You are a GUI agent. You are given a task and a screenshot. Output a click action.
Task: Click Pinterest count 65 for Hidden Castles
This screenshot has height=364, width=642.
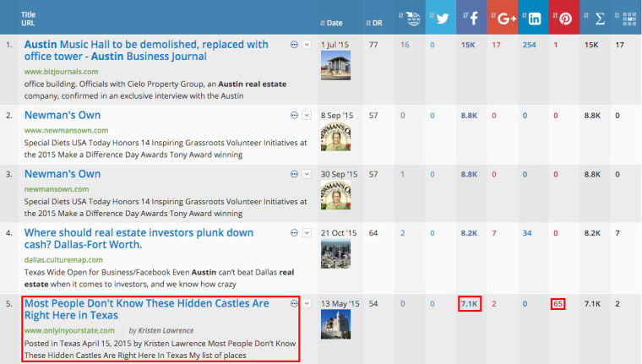click(558, 304)
